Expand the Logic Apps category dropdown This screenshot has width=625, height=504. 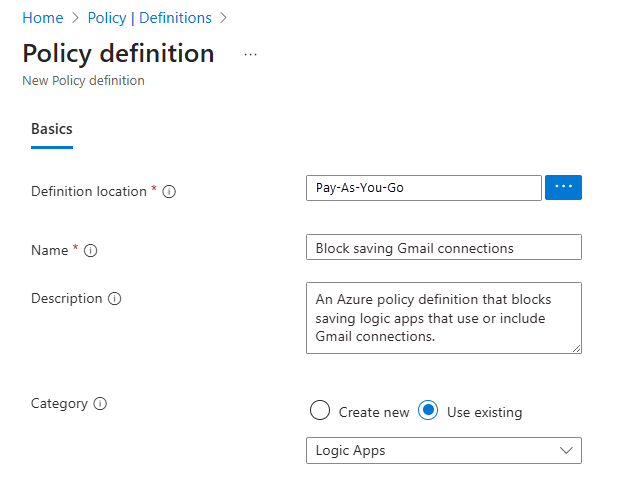(443, 451)
